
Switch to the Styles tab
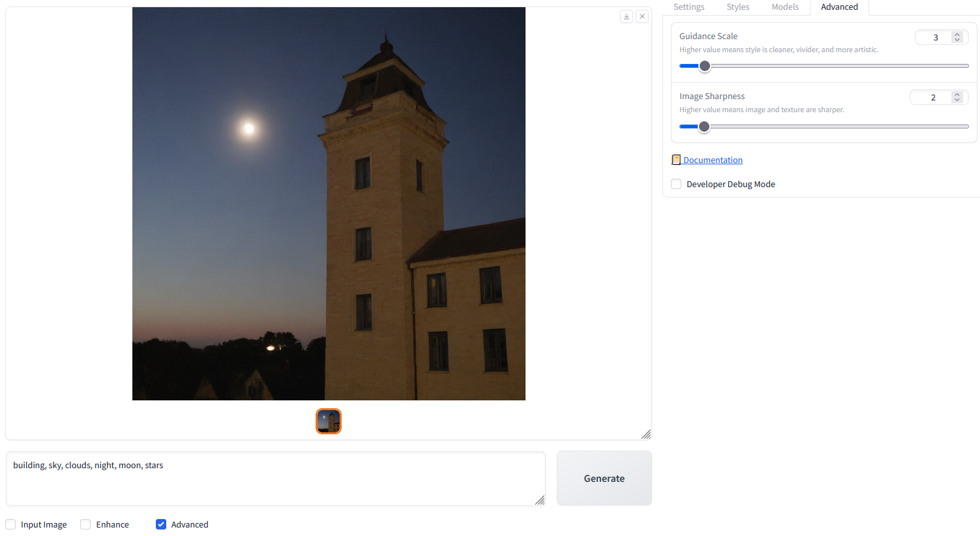tap(738, 7)
